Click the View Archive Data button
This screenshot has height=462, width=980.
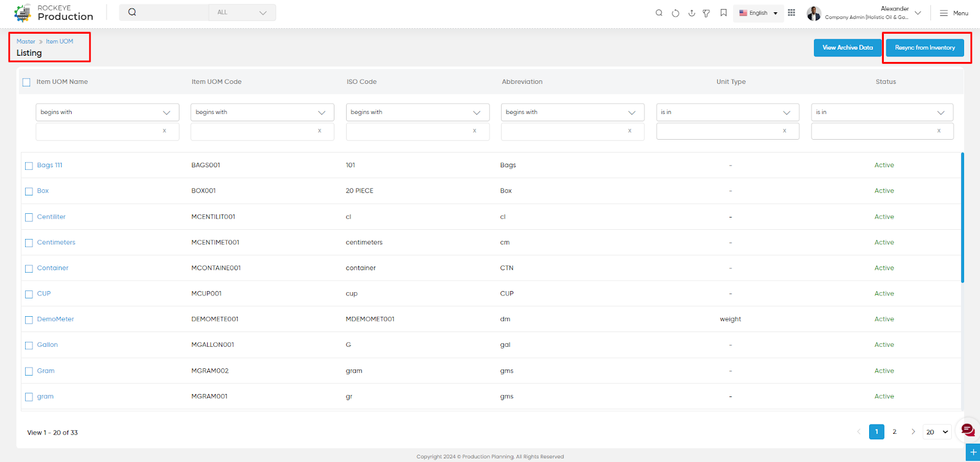click(x=848, y=48)
